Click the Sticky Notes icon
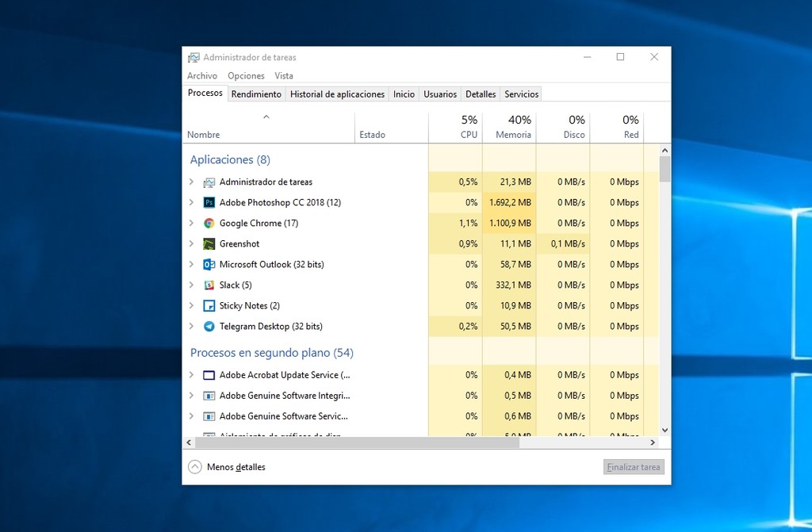Image resolution: width=812 pixels, height=532 pixels. coord(209,305)
